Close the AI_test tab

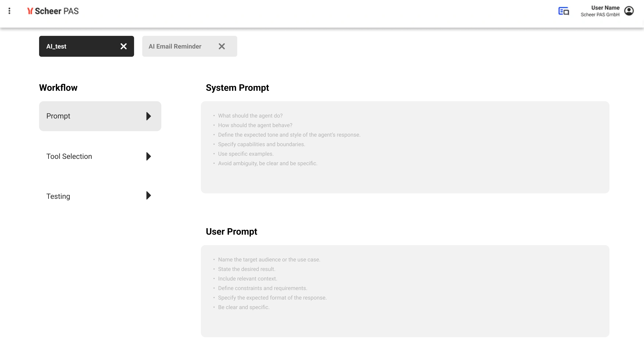click(123, 46)
